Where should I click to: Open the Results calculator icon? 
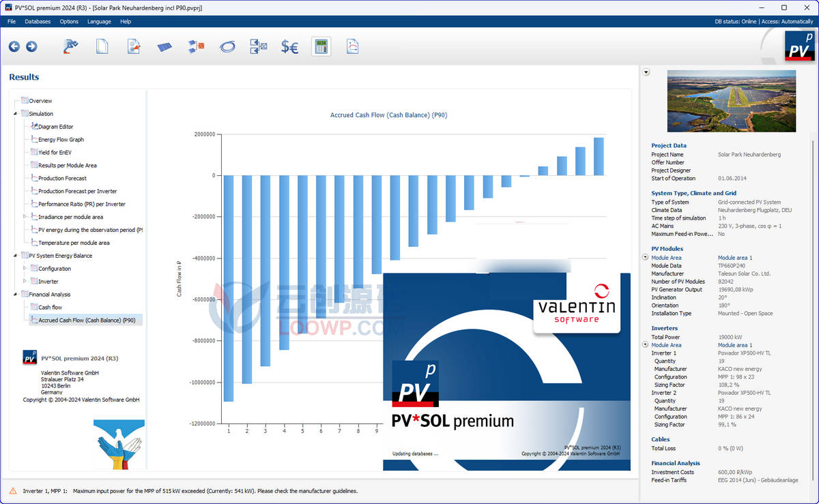coord(321,46)
